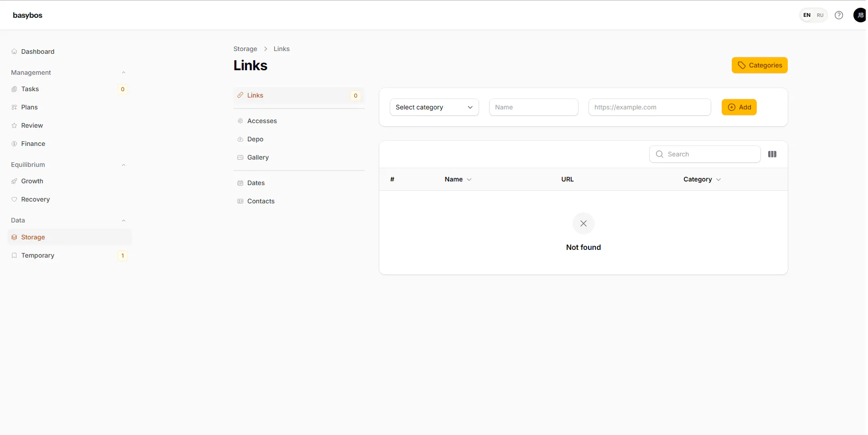Click the URL column header
The height and width of the screenshot is (435, 868).
pyautogui.click(x=568, y=179)
